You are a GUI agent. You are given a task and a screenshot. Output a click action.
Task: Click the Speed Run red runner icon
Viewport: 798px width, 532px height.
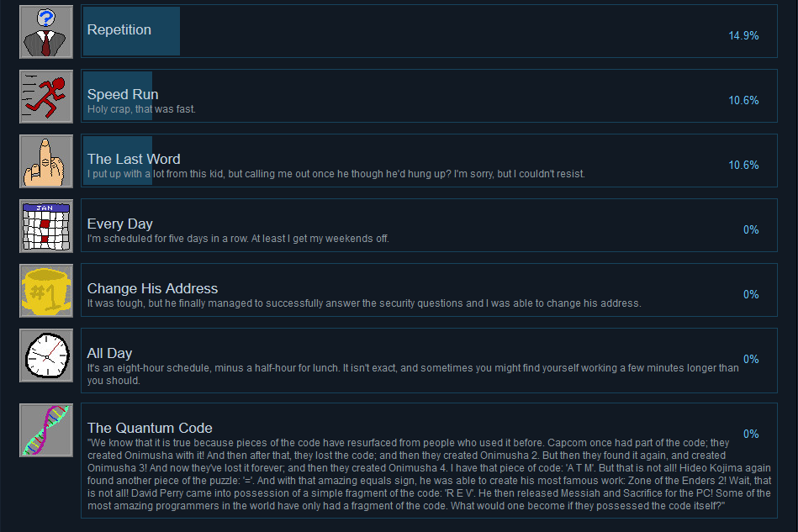click(x=46, y=97)
